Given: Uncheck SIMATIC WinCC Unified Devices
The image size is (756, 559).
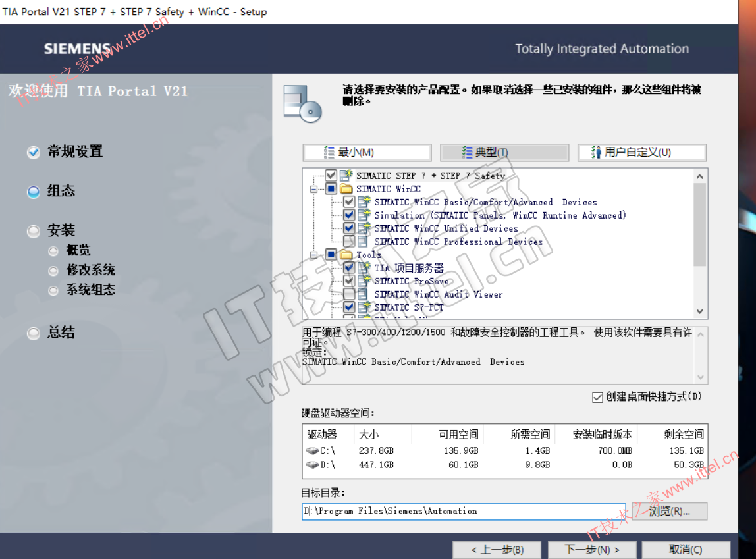Looking at the screenshot, I should pyautogui.click(x=349, y=228).
